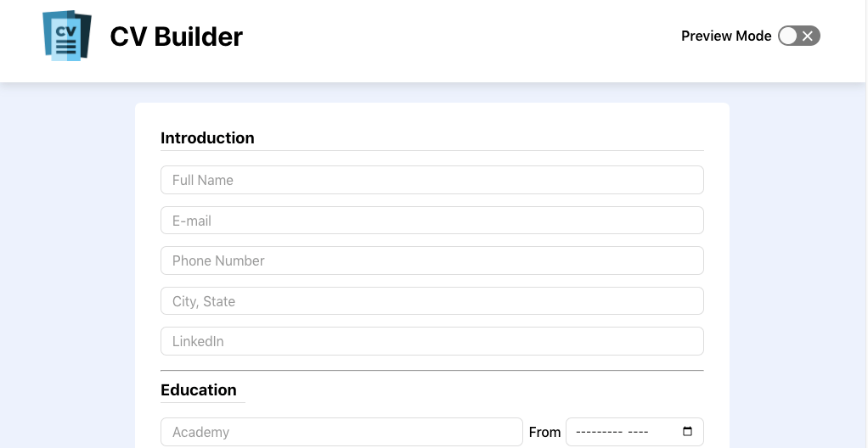868x448 pixels.
Task: Select the month portion of From date
Action: [x=599, y=432]
